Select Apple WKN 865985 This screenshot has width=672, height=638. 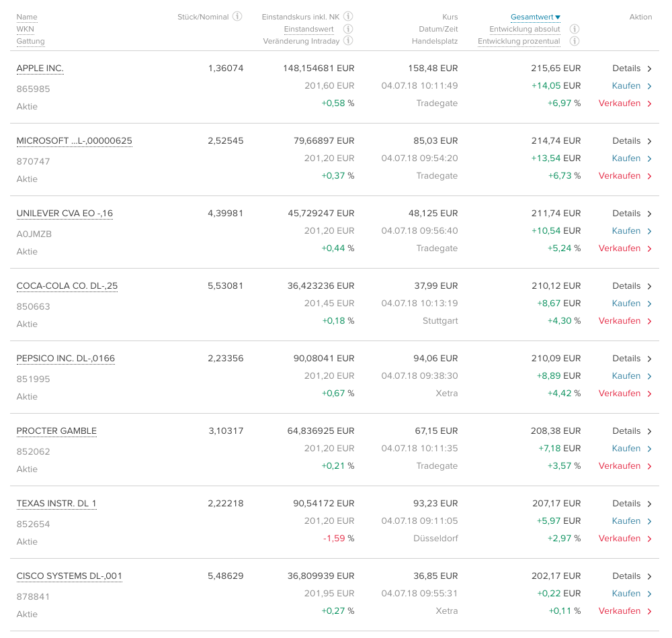(x=34, y=89)
